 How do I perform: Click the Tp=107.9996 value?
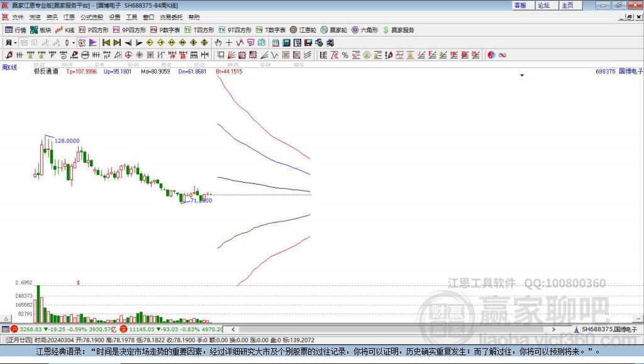(82, 71)
